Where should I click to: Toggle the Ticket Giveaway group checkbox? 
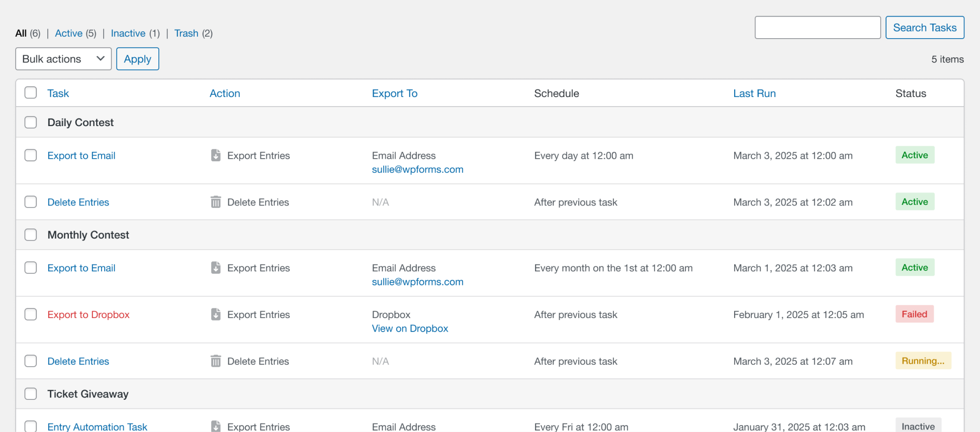click(x=31, y=394)
